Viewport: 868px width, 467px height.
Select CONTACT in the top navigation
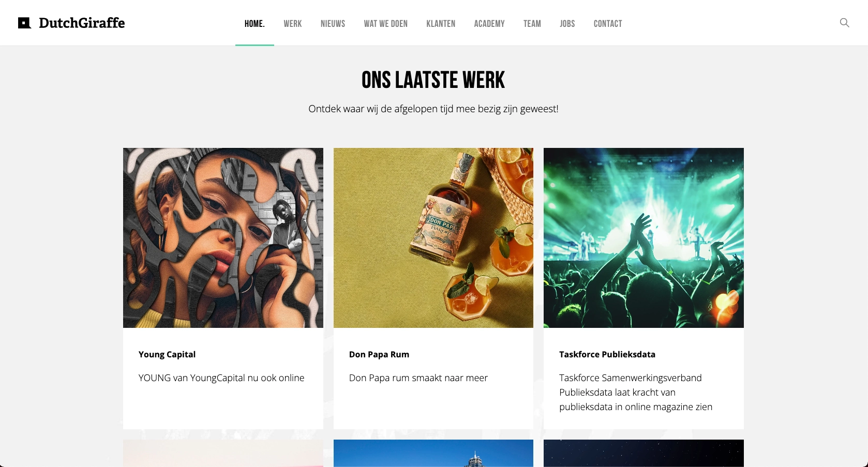(608, 24)
